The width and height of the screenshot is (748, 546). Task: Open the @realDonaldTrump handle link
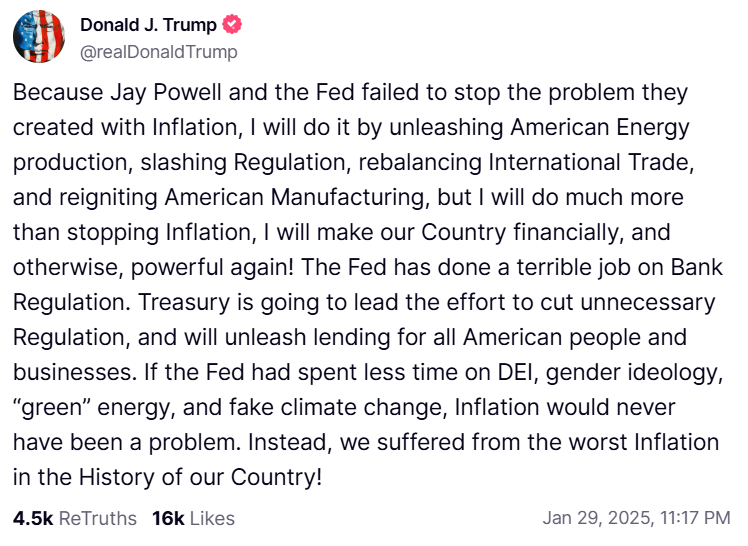(158, 52)
